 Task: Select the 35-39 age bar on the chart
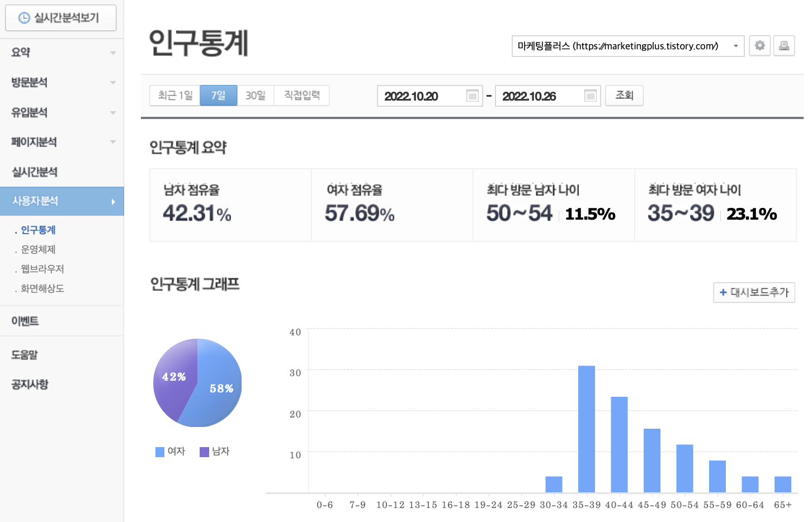[586, 428]
